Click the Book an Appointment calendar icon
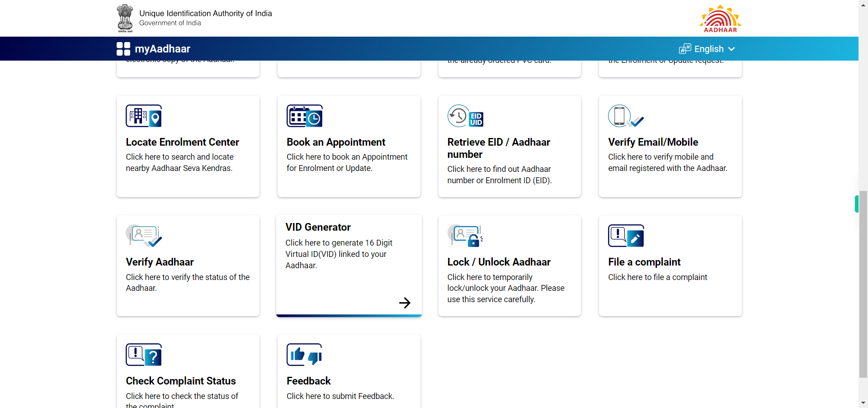 pyautogui.click(x=305, y=116)
